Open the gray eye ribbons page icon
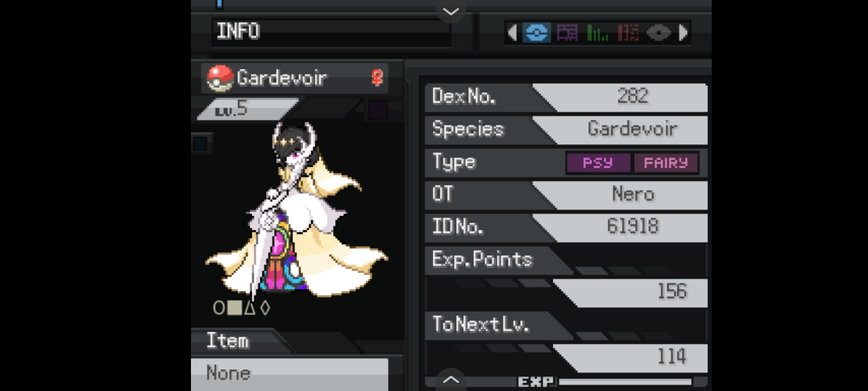868x391 pixels. point(659,33)
